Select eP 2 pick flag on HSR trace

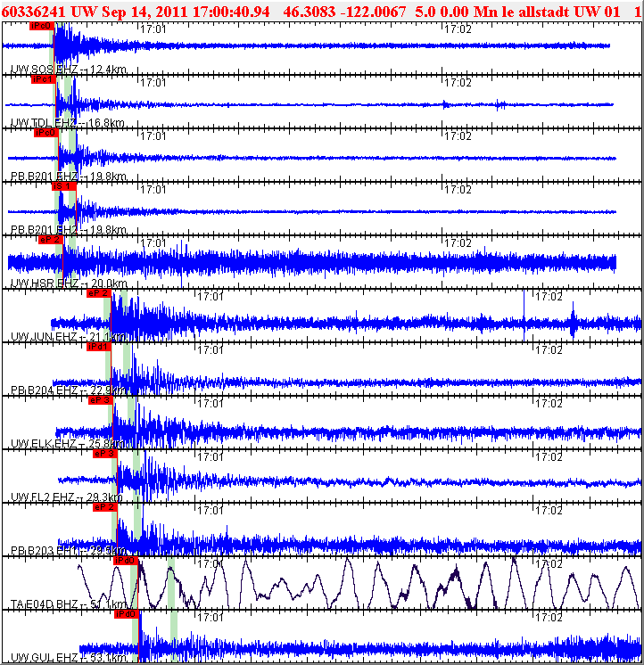pos(51,240)
